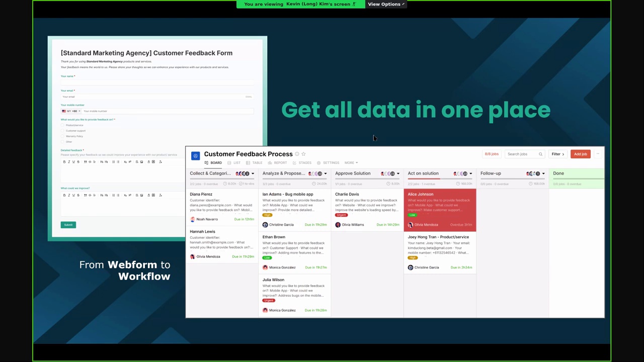The height and width of the screenshot is (362, 644).
Task: Click the High priority tag on Ian Adams card
Action: (267, 215)
